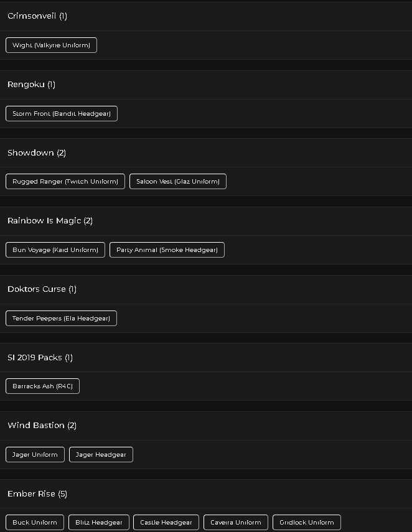The width and height of the screenshot is (412, 532).
Task: Select the Blitz Headgear tag
Action: tap(99, 523)
